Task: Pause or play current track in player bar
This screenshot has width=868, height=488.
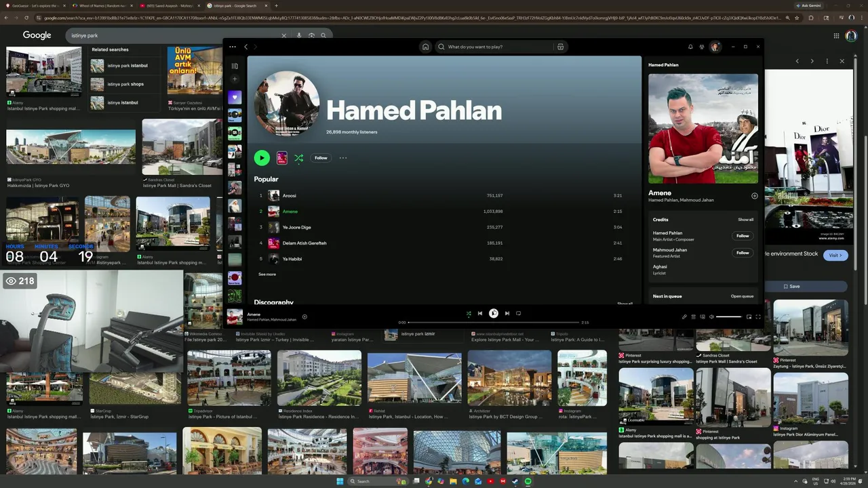Action: click(494, 313)
